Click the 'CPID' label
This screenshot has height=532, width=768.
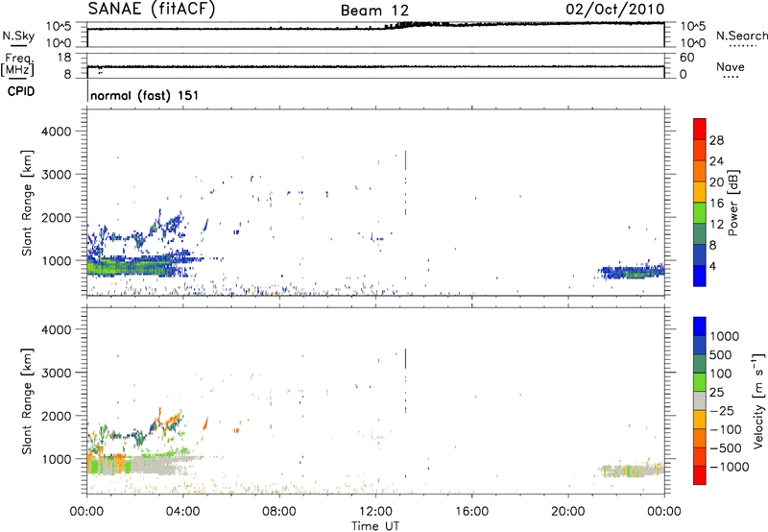[21, 91]
